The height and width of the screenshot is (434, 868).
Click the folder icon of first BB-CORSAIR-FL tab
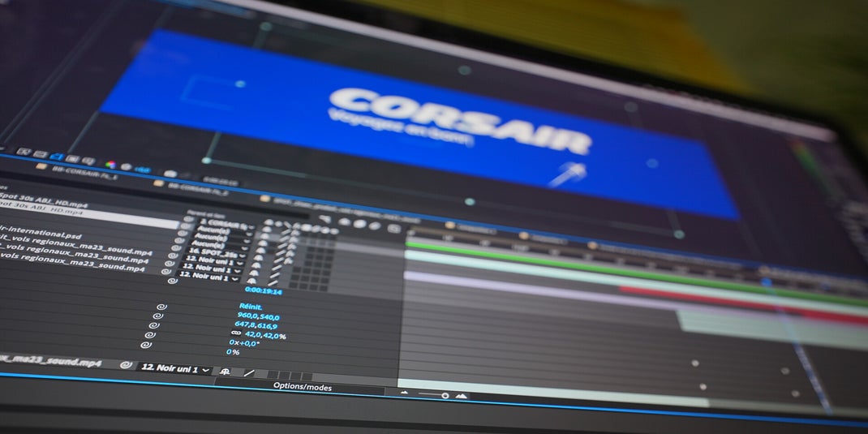click(41, 165)
